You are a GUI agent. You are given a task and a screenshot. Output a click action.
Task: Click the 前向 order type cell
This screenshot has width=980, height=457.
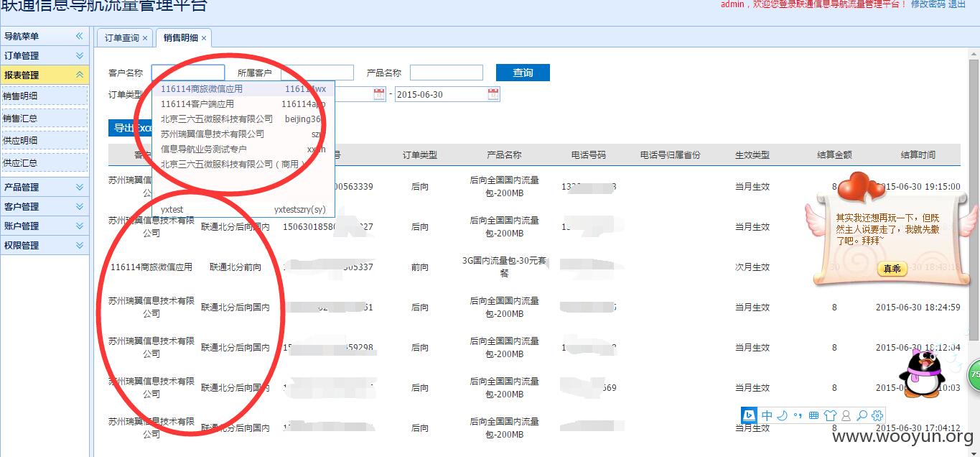[420, 267]
